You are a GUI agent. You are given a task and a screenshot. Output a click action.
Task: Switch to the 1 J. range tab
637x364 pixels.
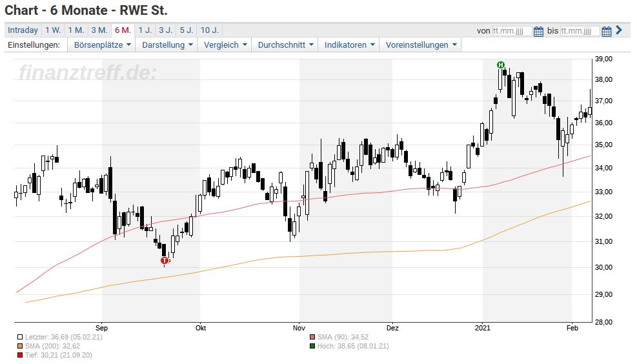tap(145, 30)
